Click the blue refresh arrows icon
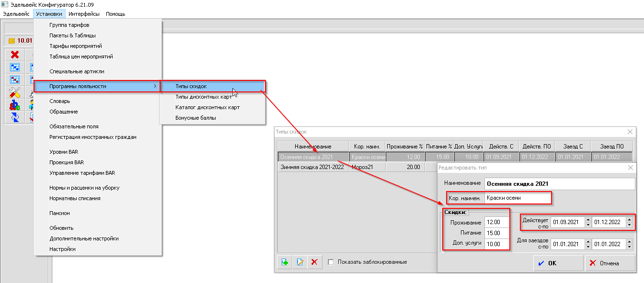Image resolution: width=644 pixels, height=283 pixels. pyautogui.click(x=15, y=117)
